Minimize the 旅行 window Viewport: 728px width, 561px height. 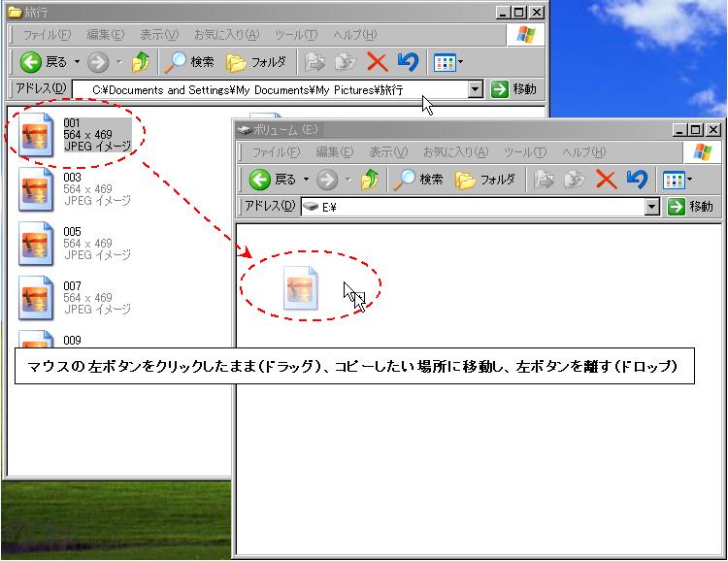503,12
